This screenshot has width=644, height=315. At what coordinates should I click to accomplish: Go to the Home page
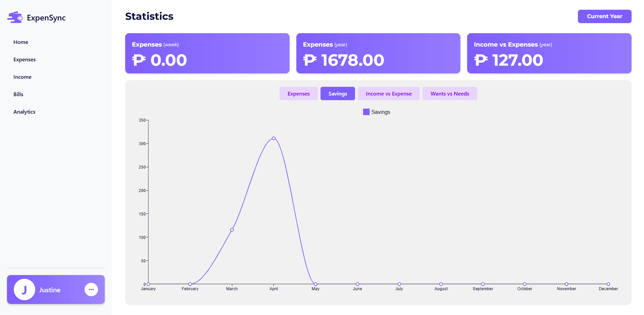tap(21, 42)
